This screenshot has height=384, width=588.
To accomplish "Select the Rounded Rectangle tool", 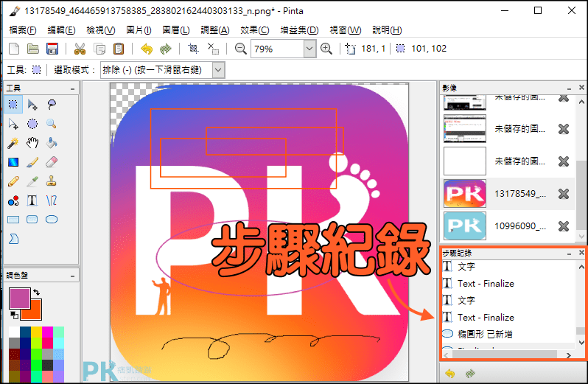I will tap(32, 220).
